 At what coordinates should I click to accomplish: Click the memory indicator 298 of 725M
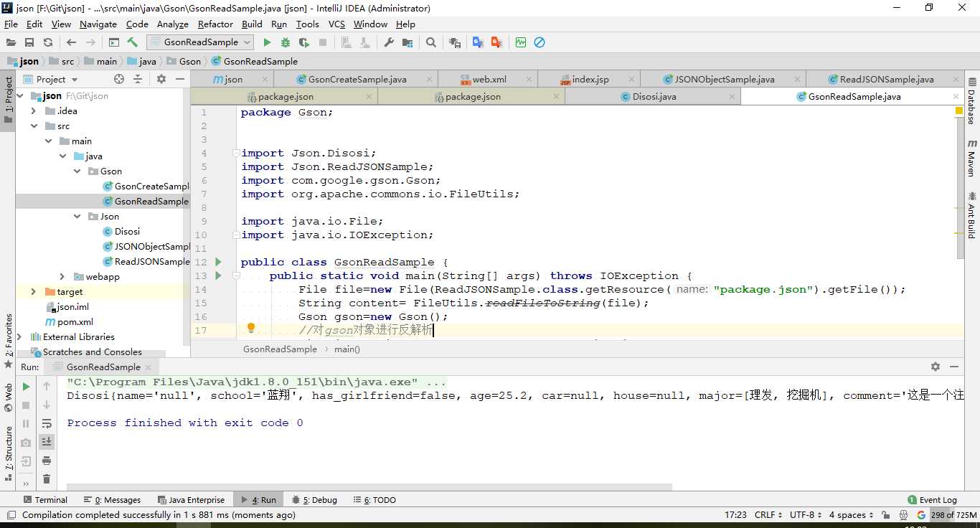click(x=954, y=514)
